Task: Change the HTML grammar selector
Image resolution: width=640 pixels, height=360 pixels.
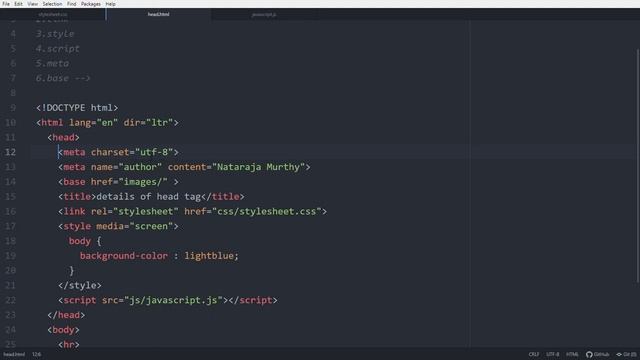Action: [572, 354]
